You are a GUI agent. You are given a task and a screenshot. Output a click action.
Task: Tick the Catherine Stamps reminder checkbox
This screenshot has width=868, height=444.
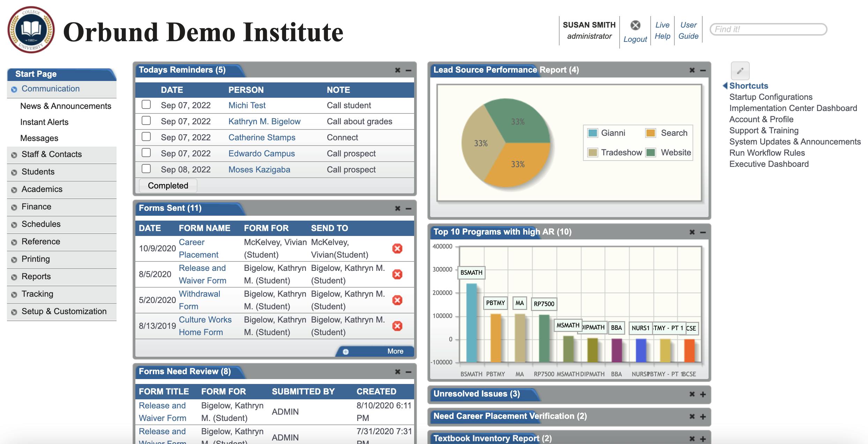point(146,137)
